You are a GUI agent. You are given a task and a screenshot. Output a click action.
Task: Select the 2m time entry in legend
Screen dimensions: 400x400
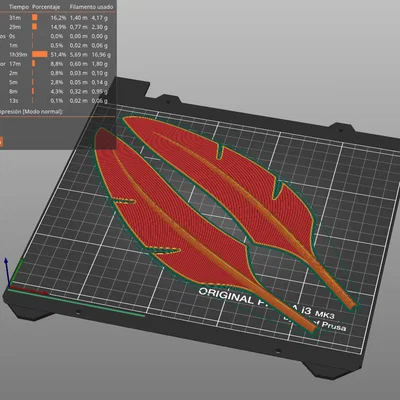tap(13, 73)
